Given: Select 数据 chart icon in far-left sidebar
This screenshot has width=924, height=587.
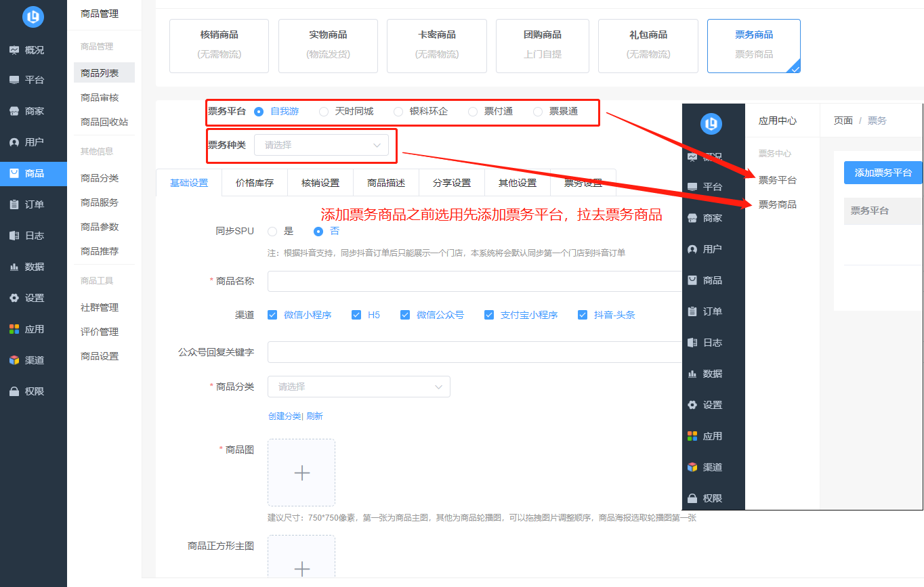Looking at the screenshot, I should (14, 267).
